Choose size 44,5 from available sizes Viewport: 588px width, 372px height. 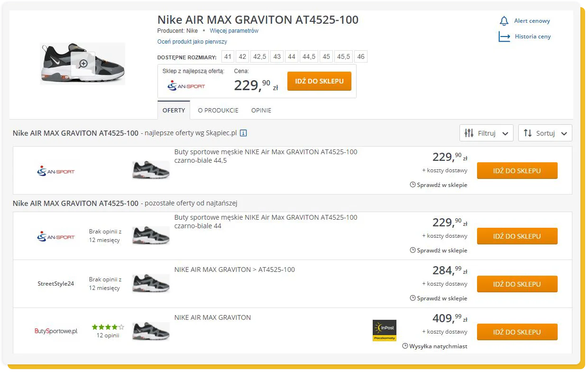tap(309, 57)
